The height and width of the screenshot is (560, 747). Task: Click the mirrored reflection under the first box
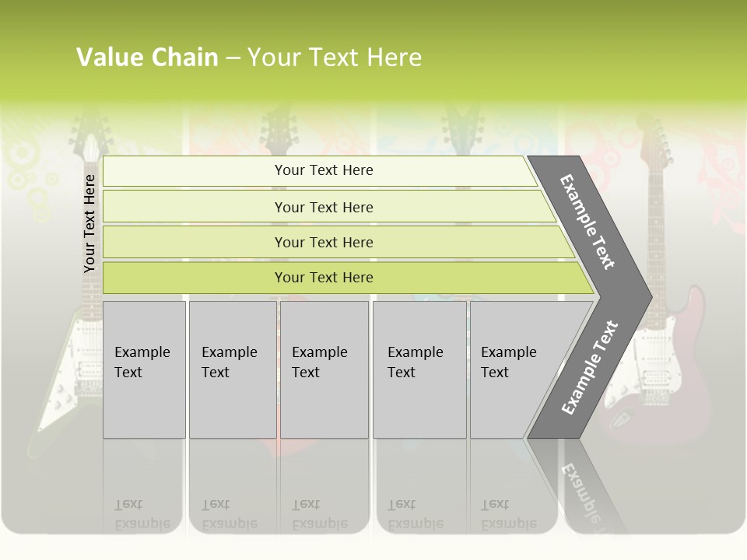pyautogui.click(x=144, y=498)
